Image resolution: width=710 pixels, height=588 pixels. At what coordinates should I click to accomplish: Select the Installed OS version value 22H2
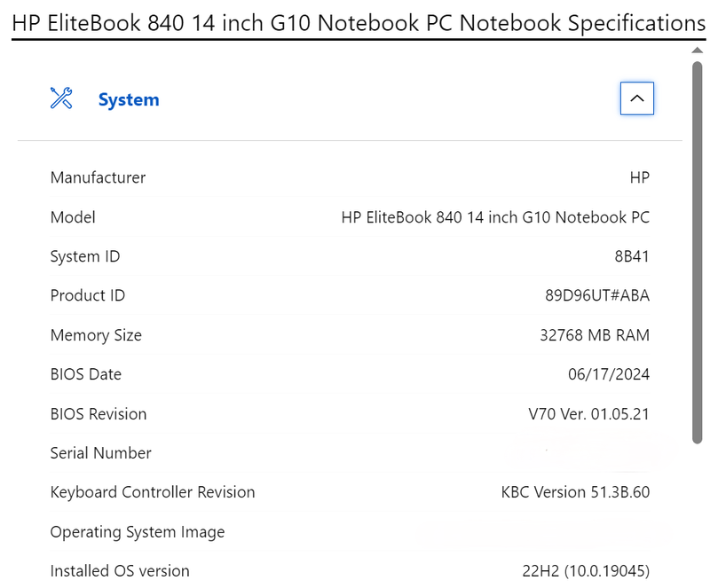586,571
